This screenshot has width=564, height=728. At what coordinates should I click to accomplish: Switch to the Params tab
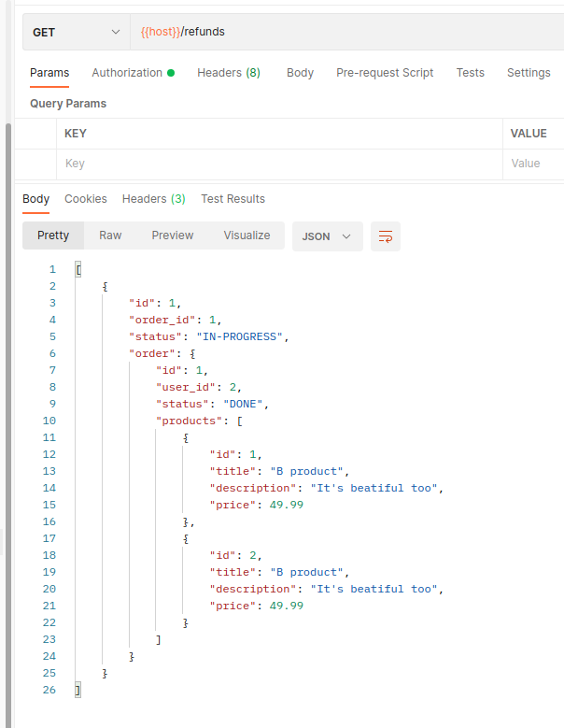point(49,73)
